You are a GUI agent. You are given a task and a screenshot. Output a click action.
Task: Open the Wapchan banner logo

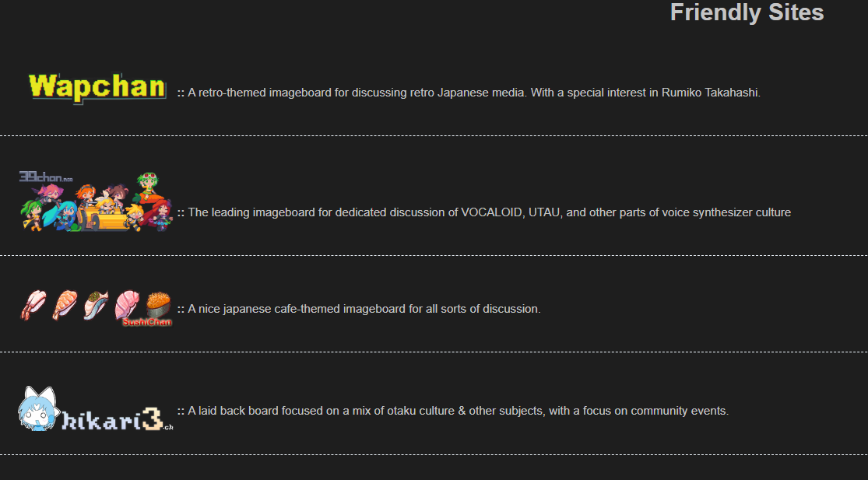coord(97,87)
